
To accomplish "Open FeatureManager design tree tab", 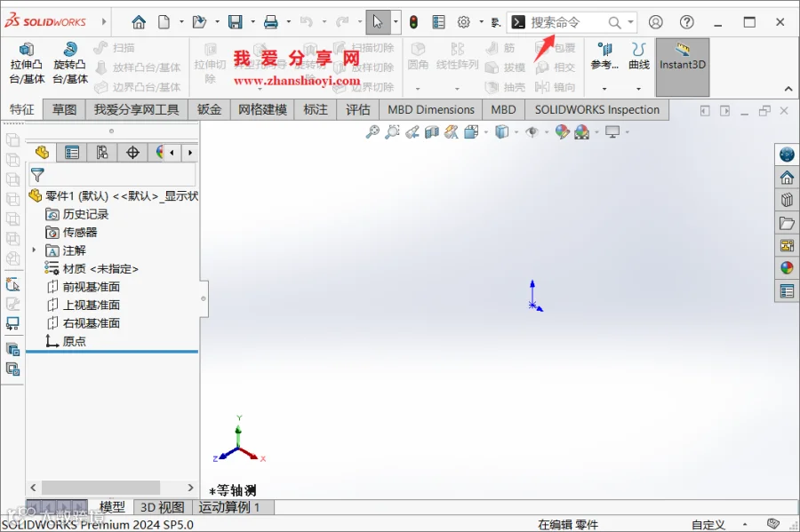I will pos(42,153).
